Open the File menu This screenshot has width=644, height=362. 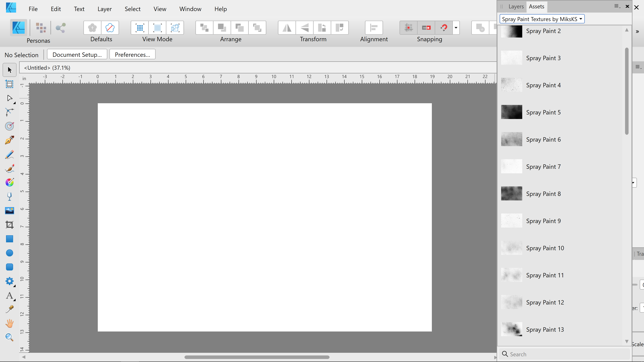tap(33, 9)
